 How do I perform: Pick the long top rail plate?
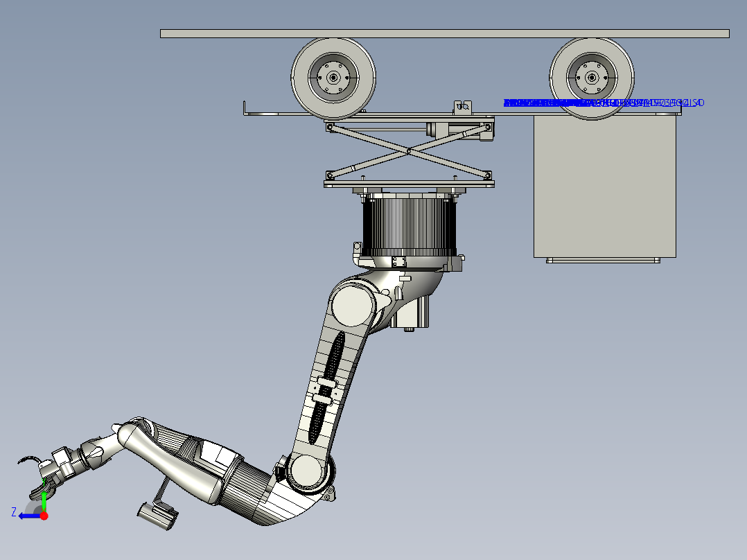tap(445, 33)
